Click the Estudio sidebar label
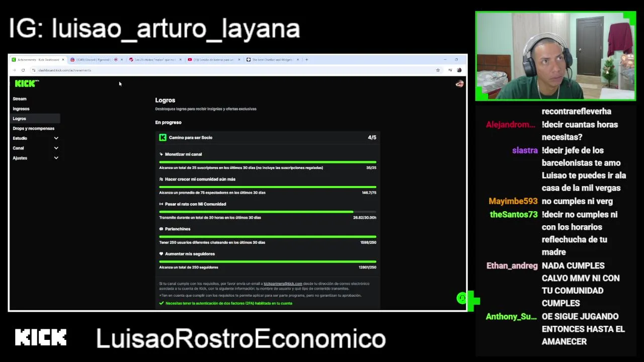Screen dimensions: 644x362 [20, 138]
